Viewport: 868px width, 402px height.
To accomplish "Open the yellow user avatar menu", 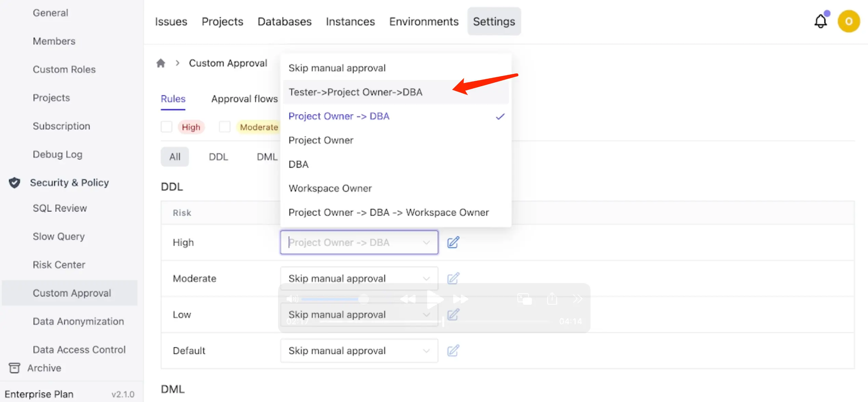I will (x=848, y=22).
